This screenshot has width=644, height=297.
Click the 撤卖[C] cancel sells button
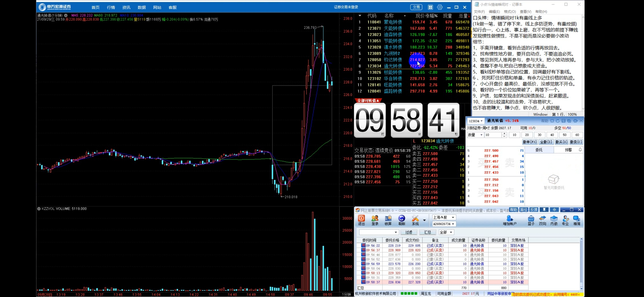point(576,142)
